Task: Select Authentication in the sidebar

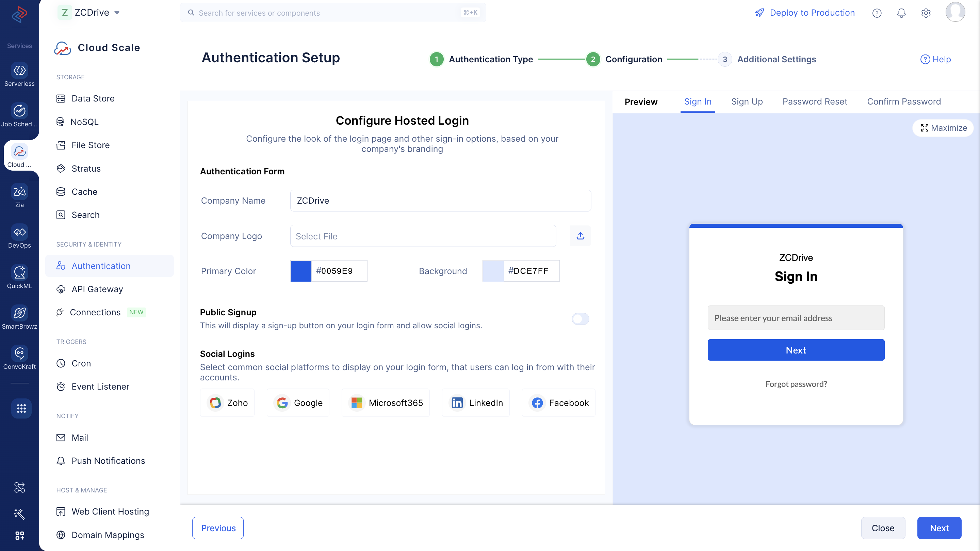Action: click(x=109, y=266)
